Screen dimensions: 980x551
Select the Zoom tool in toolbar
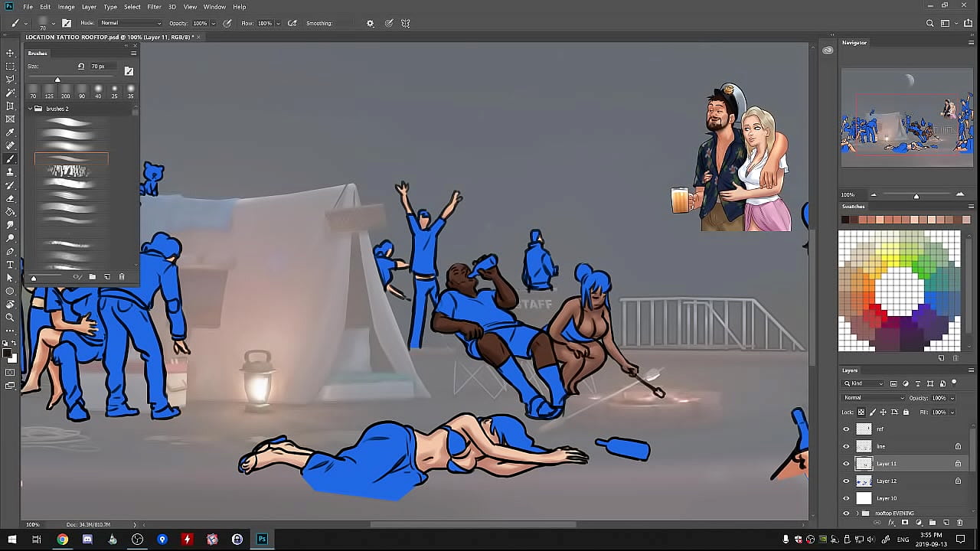(x=10, y=317)
